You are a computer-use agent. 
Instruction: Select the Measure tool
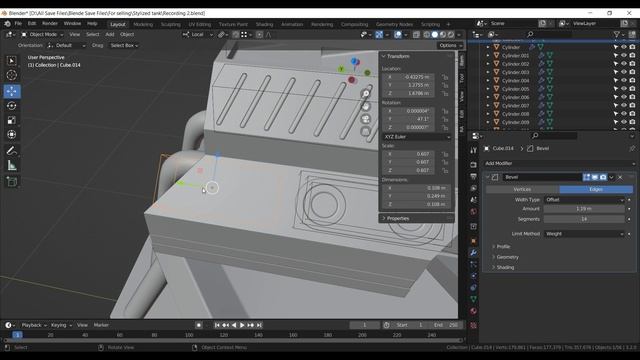point(11,165)
